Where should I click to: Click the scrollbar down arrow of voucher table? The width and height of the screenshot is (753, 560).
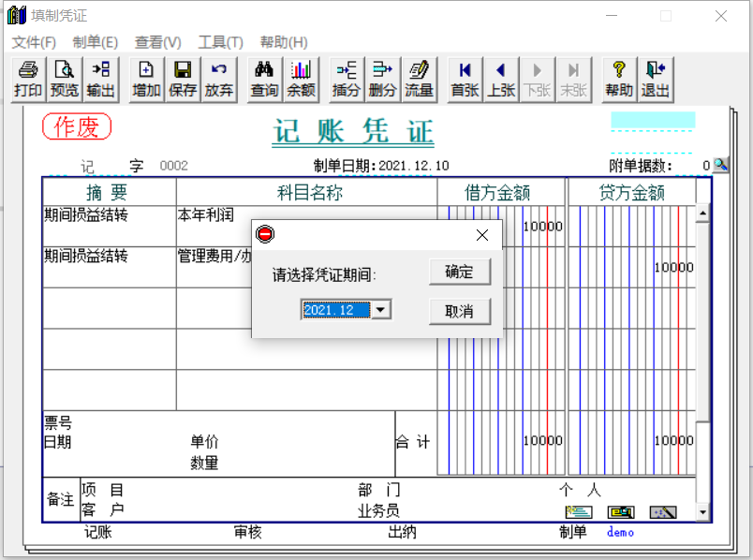pyautogui.click(x=702, y=512)
